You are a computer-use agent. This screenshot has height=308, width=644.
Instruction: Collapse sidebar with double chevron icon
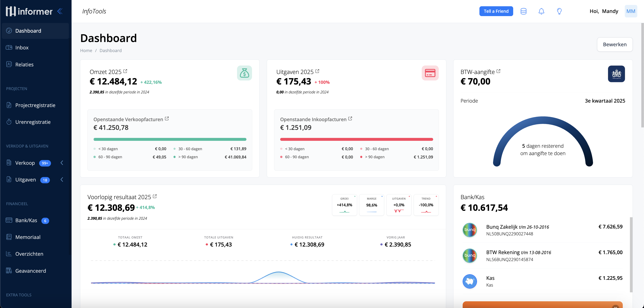tap(60, 11)
